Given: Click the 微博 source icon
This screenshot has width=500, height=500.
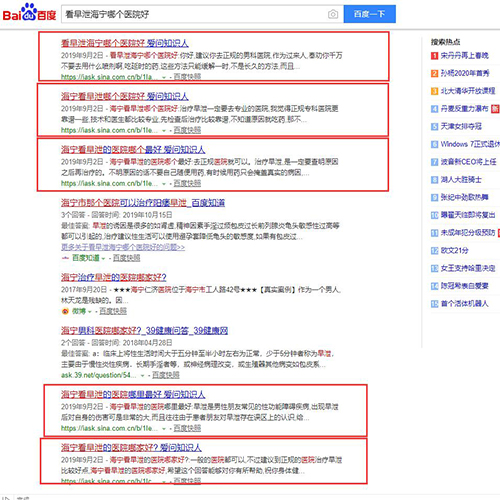Looking at the screenshot, I should tap(65, 311).
